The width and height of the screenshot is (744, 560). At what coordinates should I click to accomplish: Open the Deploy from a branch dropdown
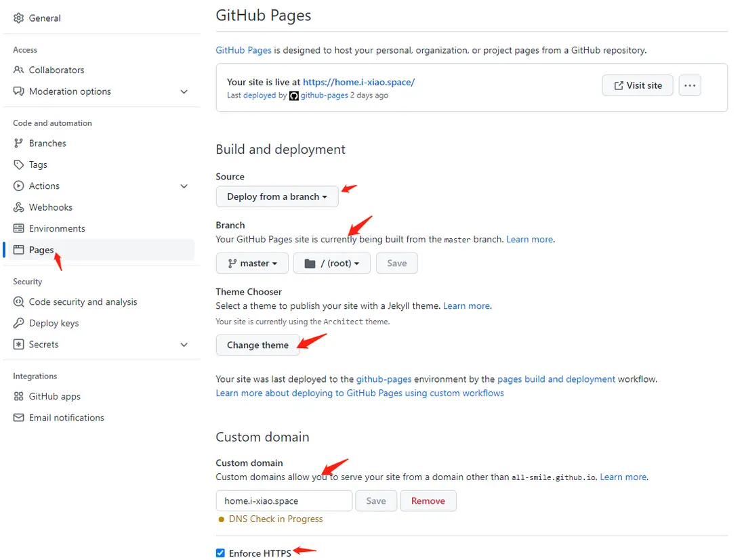[277, 196]
